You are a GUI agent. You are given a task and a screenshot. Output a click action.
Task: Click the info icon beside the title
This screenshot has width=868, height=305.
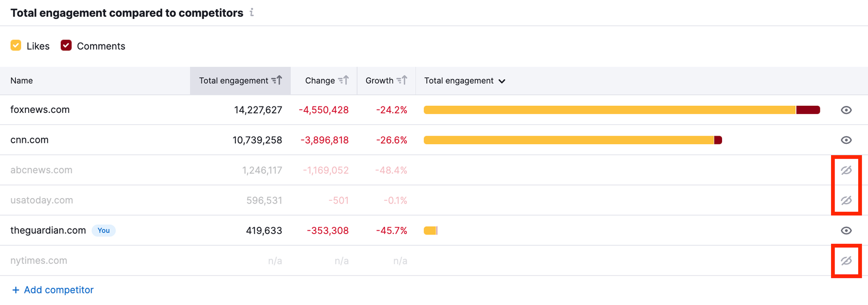click(x=252, y=12)
